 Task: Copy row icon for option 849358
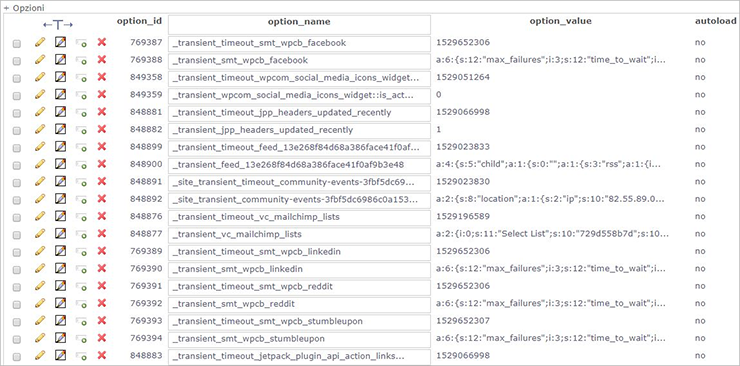tap(81, 78)
